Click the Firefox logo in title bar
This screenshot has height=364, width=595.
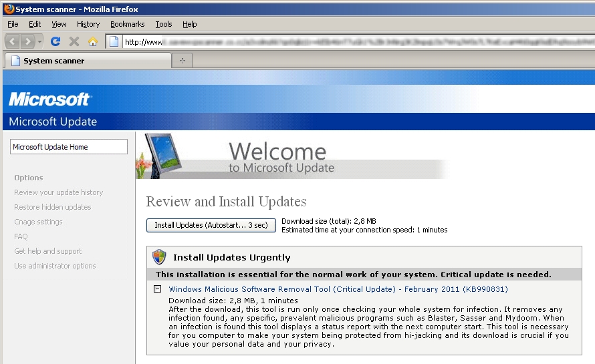[9, 9]
